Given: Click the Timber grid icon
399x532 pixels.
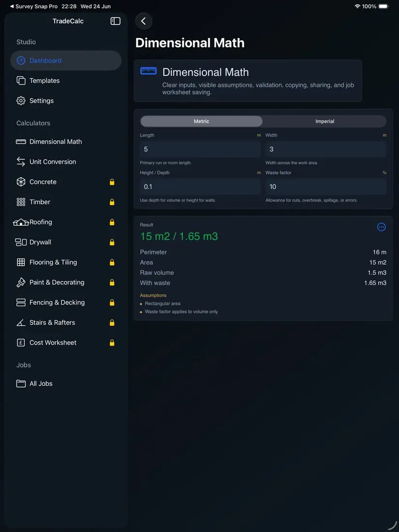Looking at the screenshot, I should pyautogui.click(x=21, y=202).
